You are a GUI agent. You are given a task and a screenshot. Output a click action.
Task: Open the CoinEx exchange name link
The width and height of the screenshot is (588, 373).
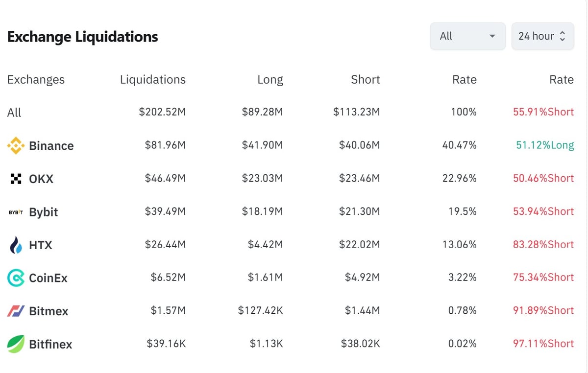tap(48, 278)
